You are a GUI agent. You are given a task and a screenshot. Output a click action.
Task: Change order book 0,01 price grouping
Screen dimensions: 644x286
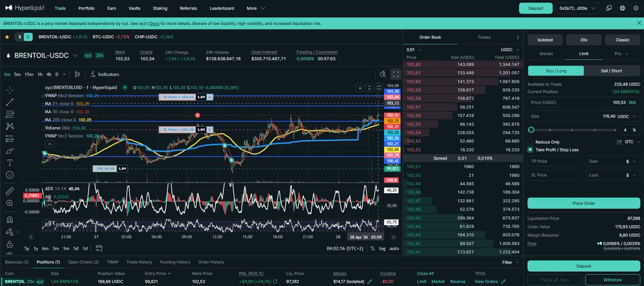(414, 49)
